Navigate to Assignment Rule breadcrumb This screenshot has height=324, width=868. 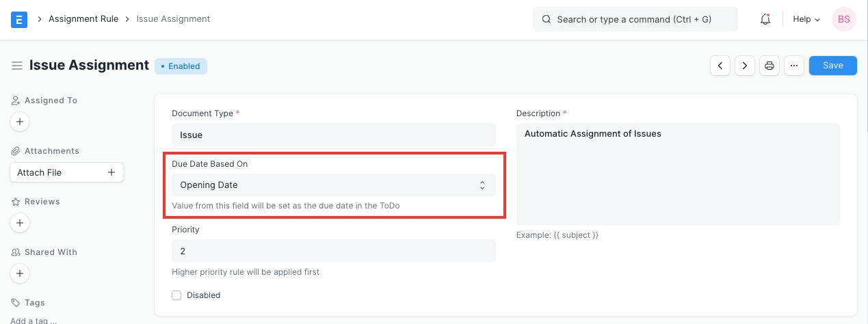(x=83, y=19)
